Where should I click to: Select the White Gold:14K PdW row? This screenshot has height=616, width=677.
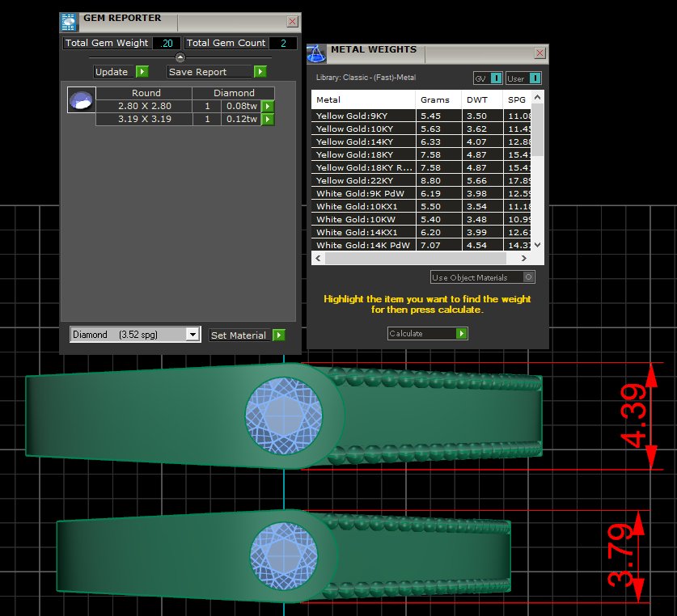click(421, 245)
